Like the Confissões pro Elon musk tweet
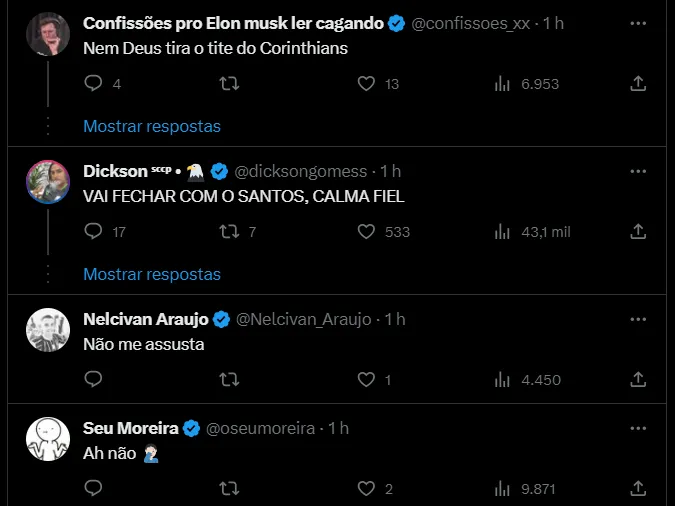Screen dimensions: 675x506 pos(366,84)
